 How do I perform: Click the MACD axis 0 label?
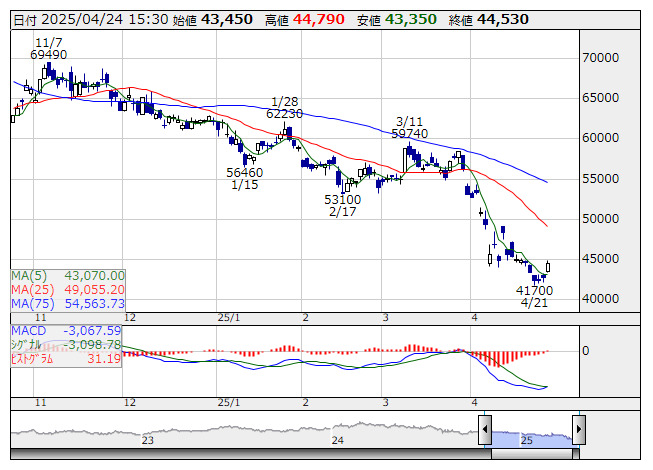point(586,351)
